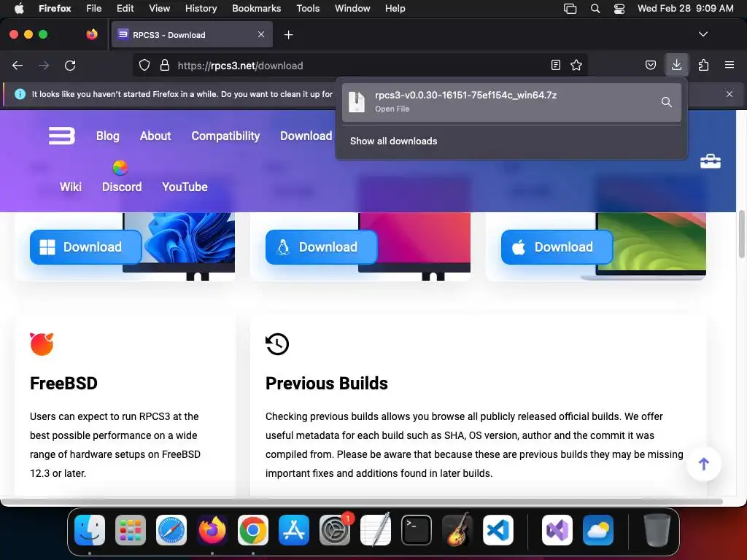Click the vertical page scrollbar thumb
The image size is (747, 560).
tap(741, 233)
